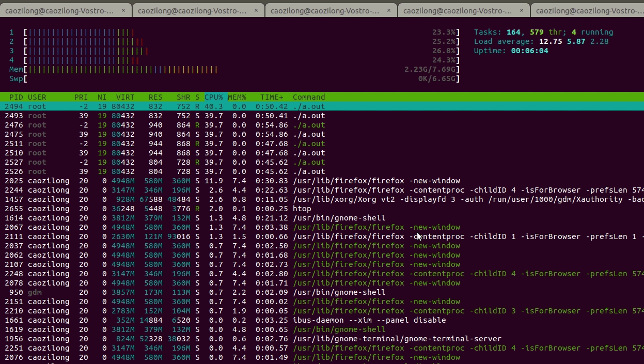Viewport: 644px width, 364px height.
Task: Select the a.out process PID 2511
Action: (322, 144)
